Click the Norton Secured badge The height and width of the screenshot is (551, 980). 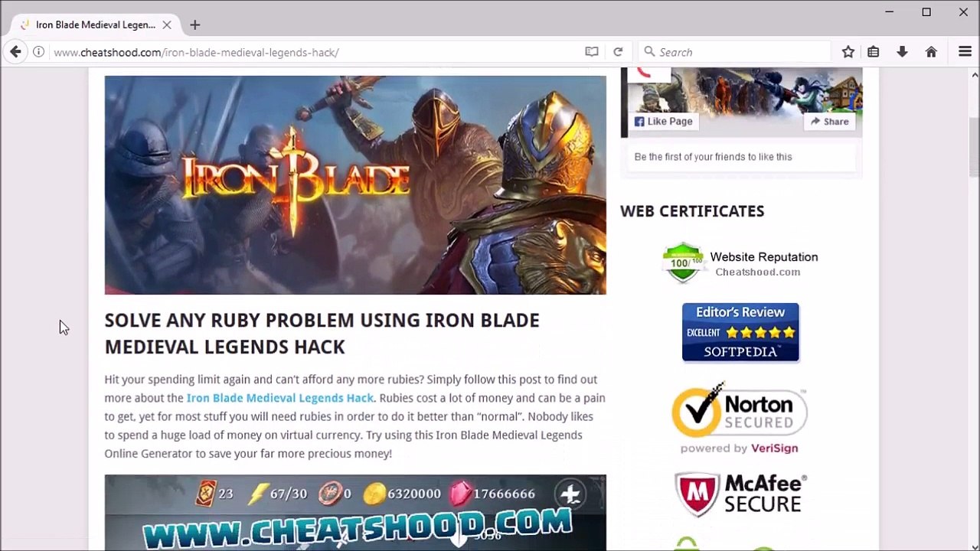tap(740, 418)
